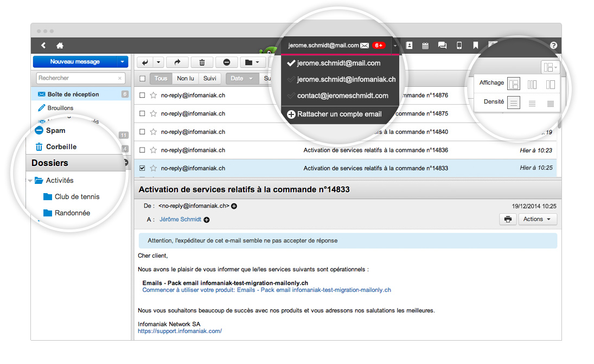The width and height of the screenshot is (594, 364).
Task: Open the Club de tennis folder
Action: coord(76,196)
